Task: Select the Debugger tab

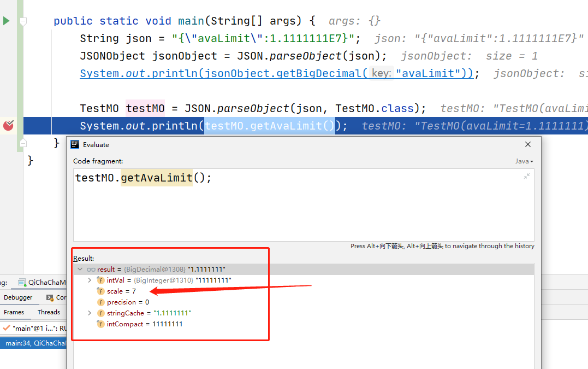Action: pyautogui.click(x=19, y=297)
